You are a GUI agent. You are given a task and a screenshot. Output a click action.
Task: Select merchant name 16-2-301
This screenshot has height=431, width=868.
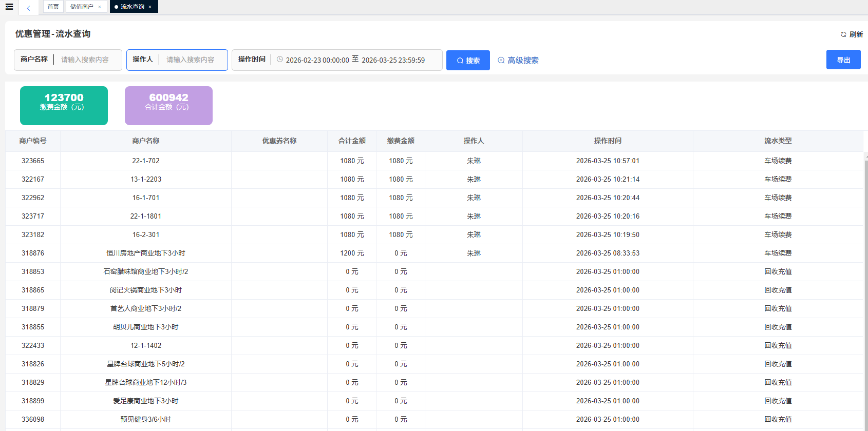point(146,234)
